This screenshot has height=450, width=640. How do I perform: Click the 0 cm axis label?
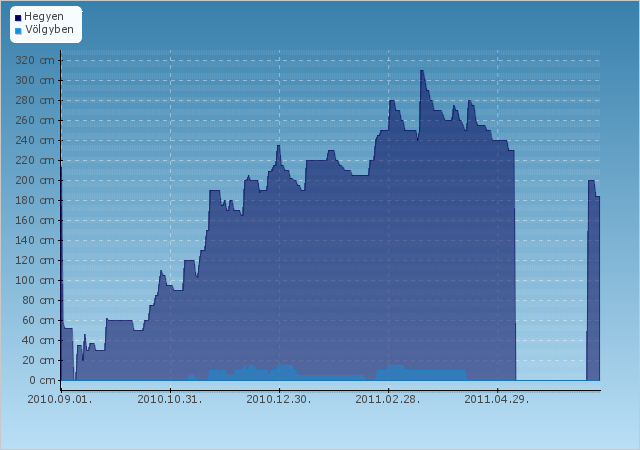coord(42,381)
